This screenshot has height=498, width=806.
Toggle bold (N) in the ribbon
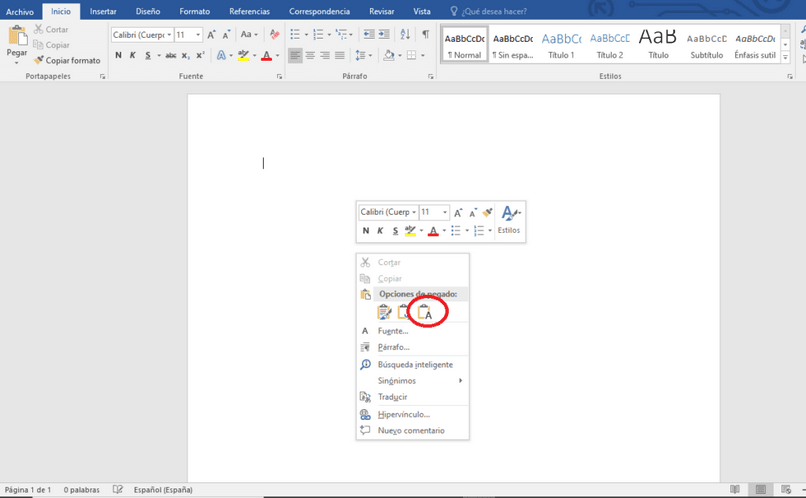point(118,55)
